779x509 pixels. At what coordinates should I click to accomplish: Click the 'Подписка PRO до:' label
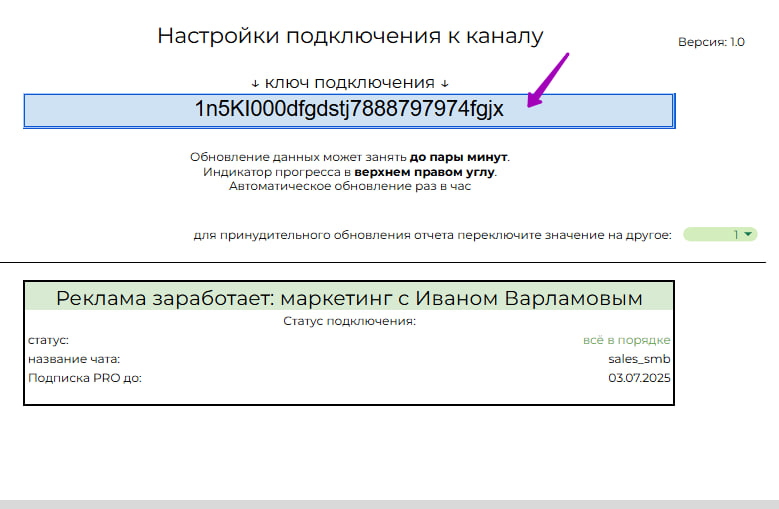point(85,378)
